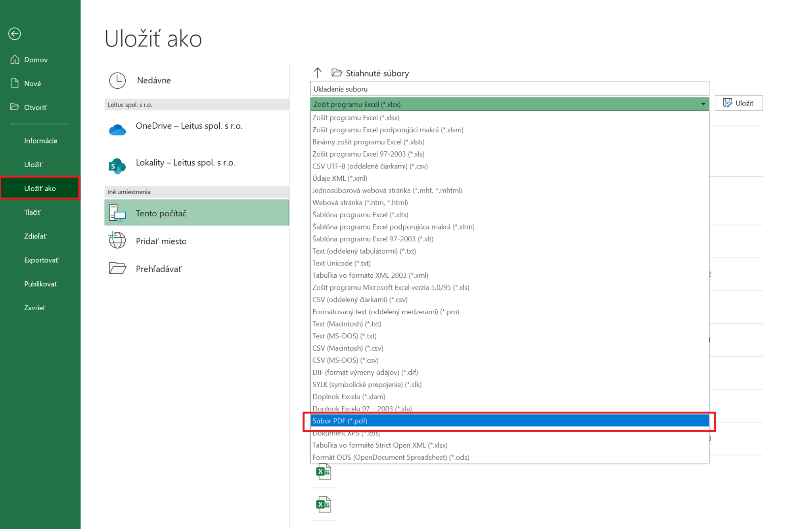Select Nové in the sidebar

[33, 83]
